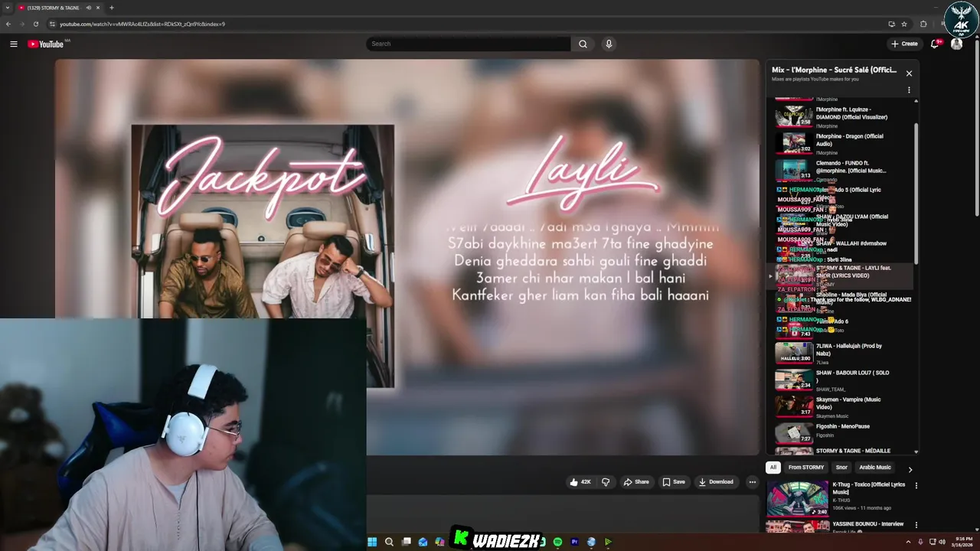Click the search magnifier button

583,44
